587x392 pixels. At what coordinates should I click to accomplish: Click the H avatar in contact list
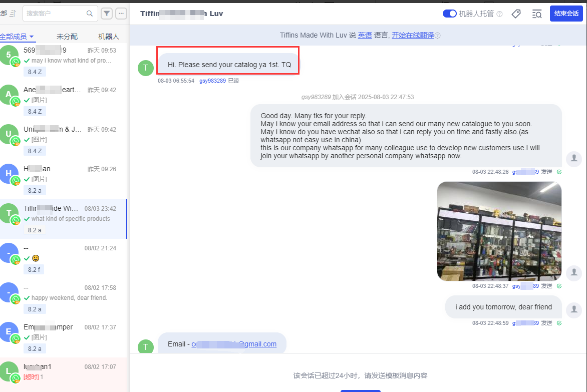coord(9,173)
